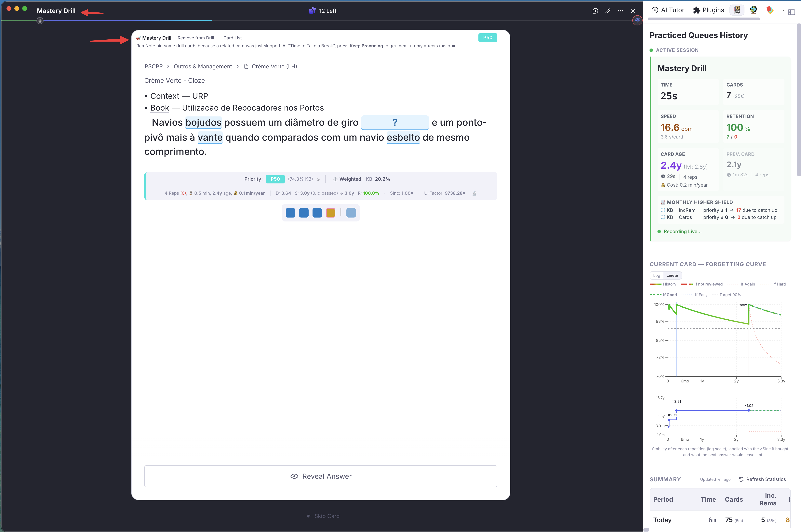Toggle the History legend series
The height and width of the screenshot is (532, 801).
point(663,284)
